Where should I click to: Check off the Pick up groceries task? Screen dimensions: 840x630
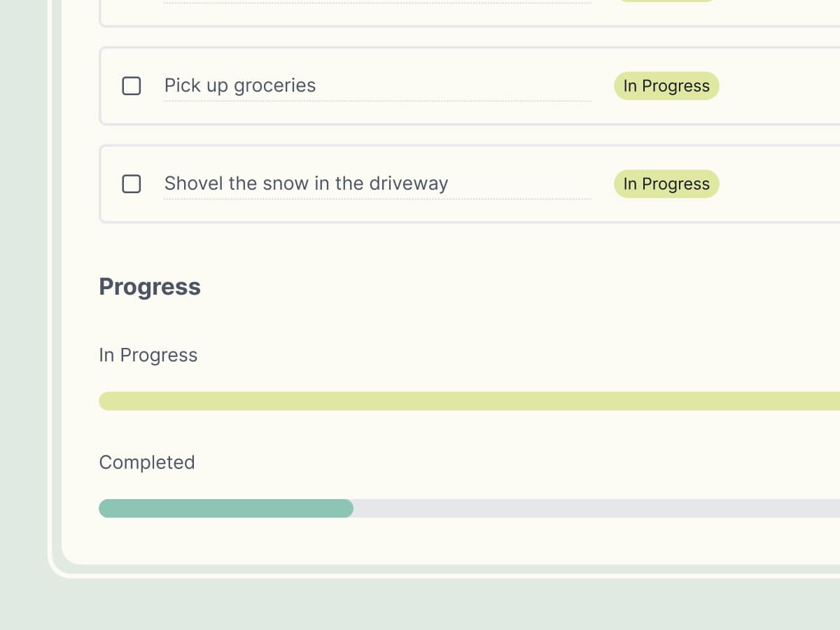132,85
